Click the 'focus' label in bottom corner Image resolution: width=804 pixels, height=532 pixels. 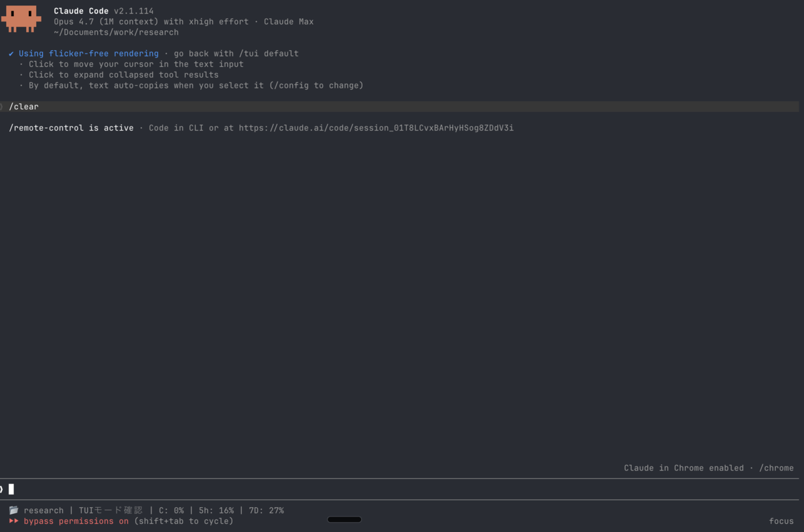point(781,521)
